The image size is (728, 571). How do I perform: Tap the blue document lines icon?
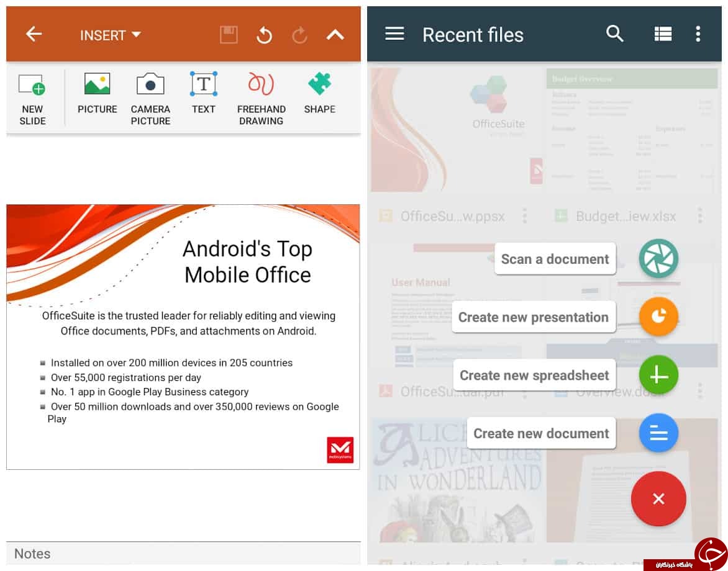pyautogui.click(x=658, y=433)
